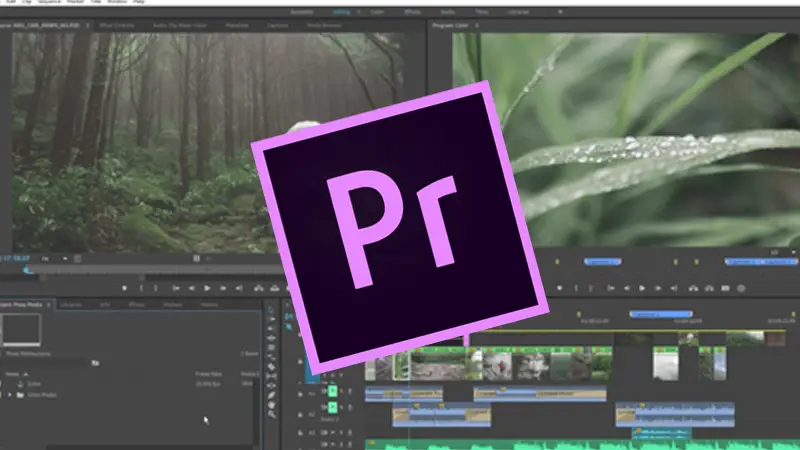Open History tab beside the Project panel

[x=209, y=305]
